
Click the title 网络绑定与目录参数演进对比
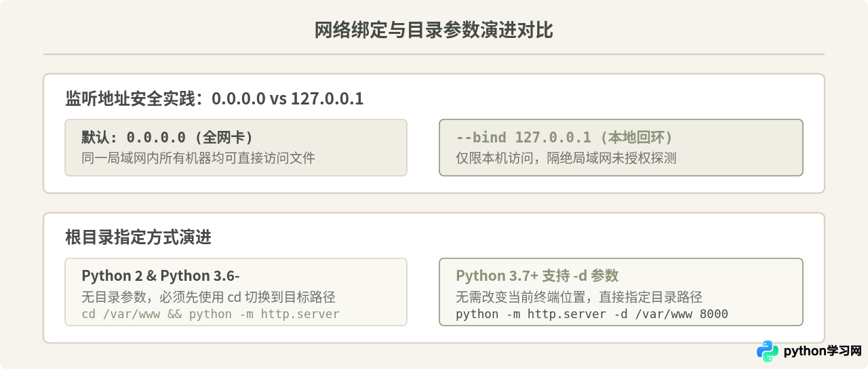coord(434,31)
